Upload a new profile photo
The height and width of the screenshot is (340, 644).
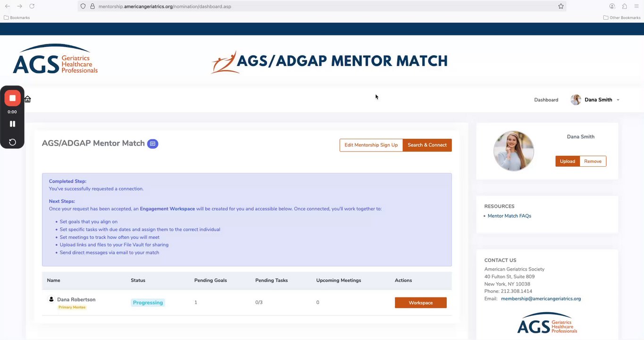(x=567, y=161)
